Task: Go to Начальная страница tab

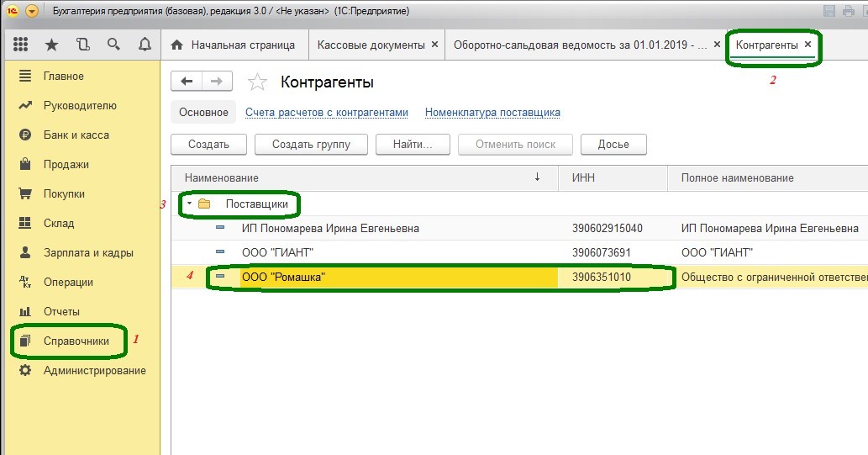Action: tap(234, 45)
